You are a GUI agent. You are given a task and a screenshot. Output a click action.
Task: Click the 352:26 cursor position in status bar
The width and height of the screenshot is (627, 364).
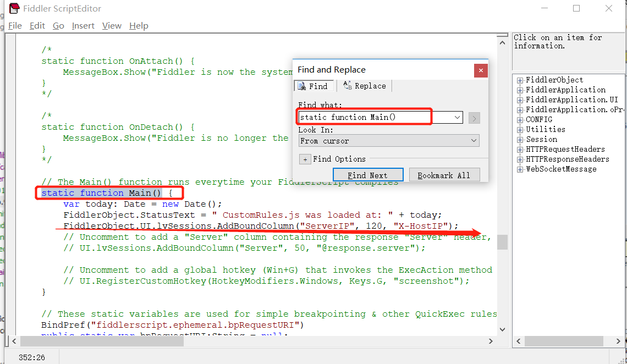[x=31, y=357]
